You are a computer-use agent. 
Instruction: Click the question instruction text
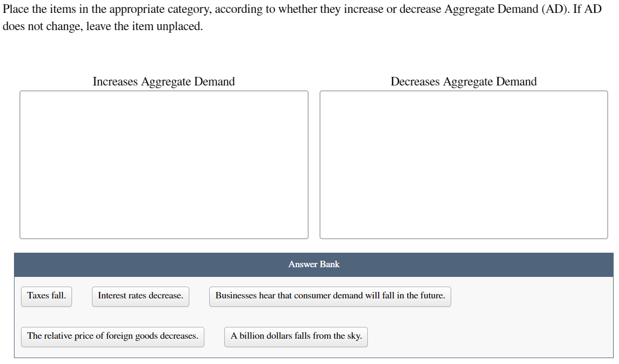[x=302, y=18]
